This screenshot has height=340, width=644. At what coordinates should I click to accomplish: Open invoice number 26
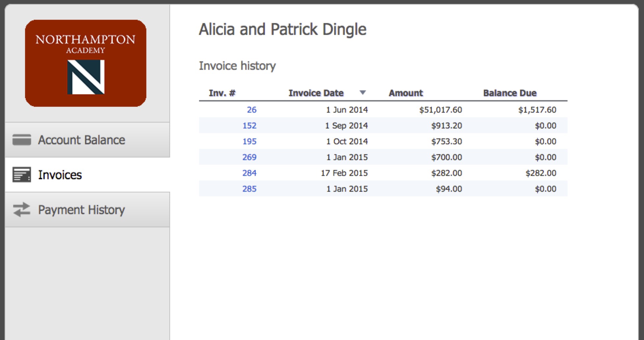[251, 110]
